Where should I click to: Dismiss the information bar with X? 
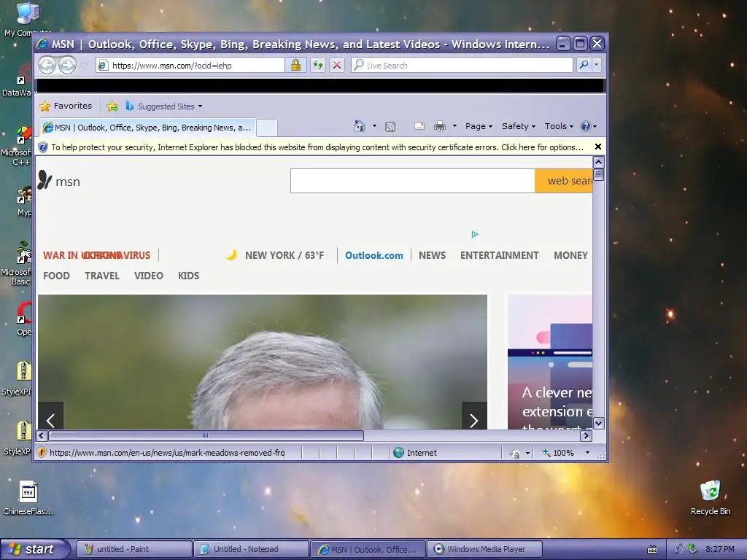pos(598,147)
